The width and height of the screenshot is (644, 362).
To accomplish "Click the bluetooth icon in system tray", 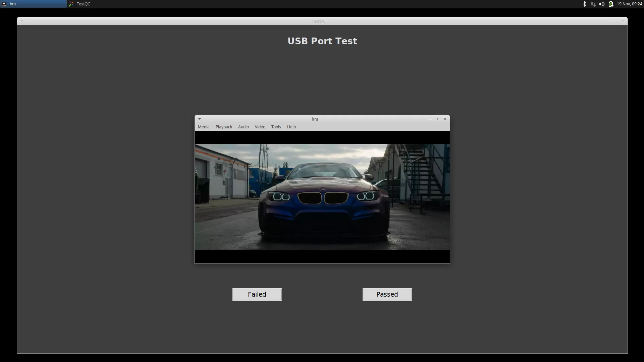I will pos(585,4).
